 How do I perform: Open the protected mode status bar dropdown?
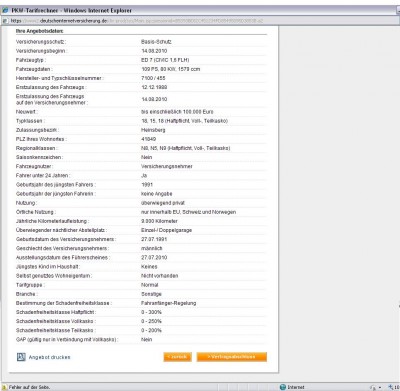375,387
